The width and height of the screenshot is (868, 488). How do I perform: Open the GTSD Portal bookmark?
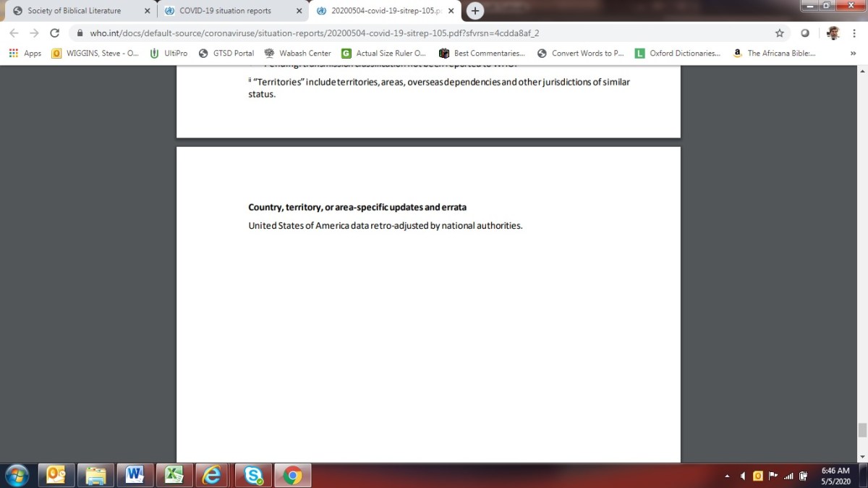226,53
